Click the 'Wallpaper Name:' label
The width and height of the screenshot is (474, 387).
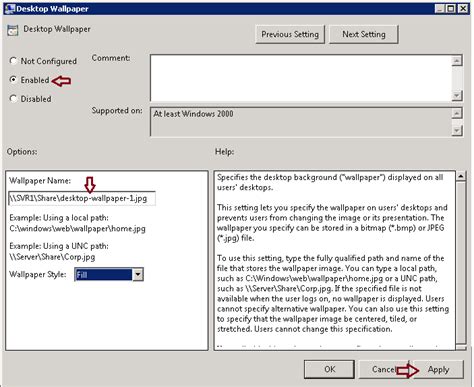(40, 181)
